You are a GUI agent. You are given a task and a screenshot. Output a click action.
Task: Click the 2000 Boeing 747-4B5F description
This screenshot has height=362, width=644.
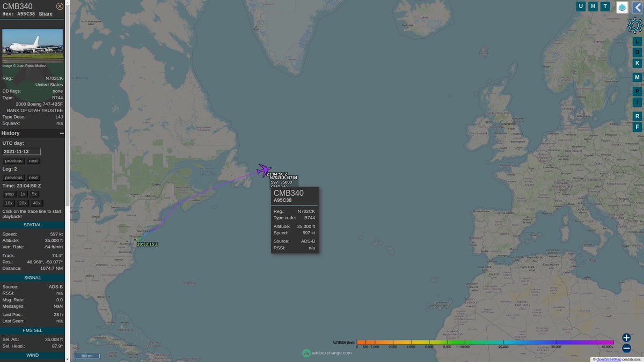coord(39,104)
